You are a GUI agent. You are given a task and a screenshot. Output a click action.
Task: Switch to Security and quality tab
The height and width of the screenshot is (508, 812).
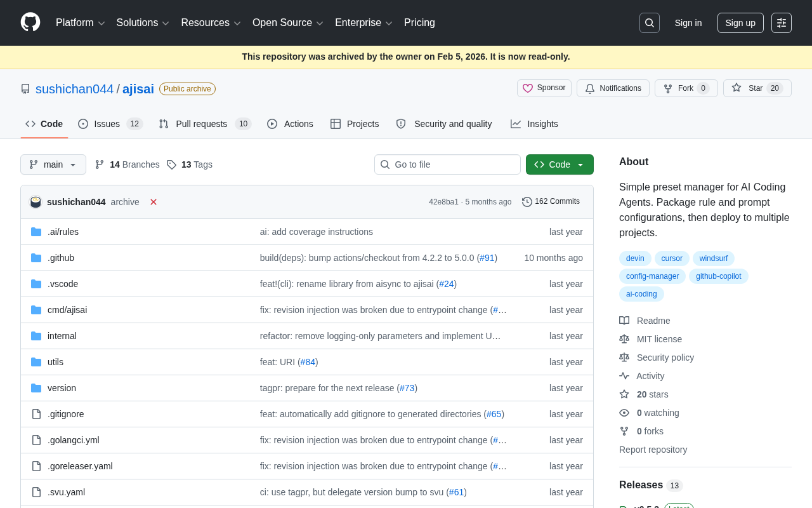(x=444, y=124)
